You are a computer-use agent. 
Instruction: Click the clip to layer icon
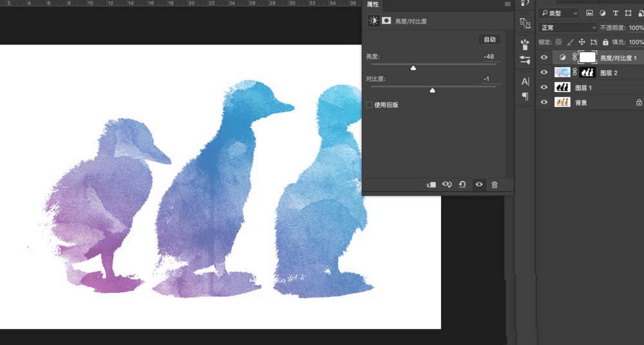(x=431, y=185)
